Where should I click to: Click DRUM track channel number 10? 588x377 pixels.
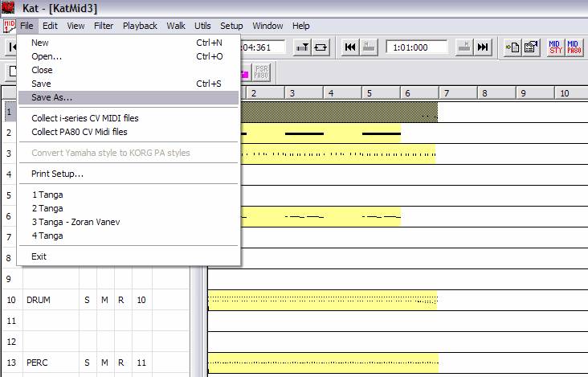(141, 300)
